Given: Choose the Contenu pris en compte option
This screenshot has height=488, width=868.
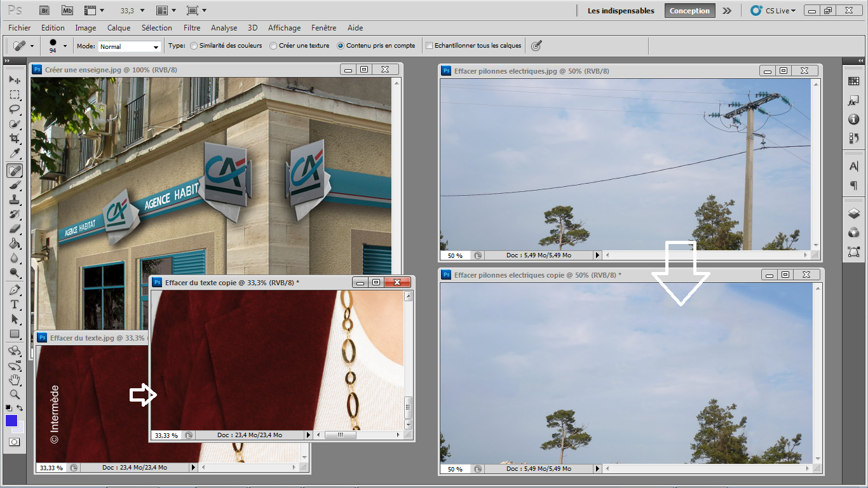Looking at the screenshot, I should (376, 46).
